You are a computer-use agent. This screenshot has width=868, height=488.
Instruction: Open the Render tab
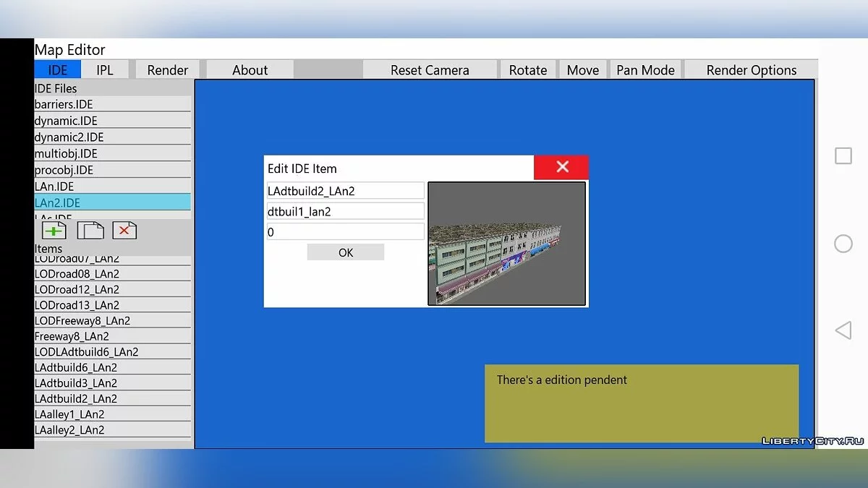coord(168,70)
